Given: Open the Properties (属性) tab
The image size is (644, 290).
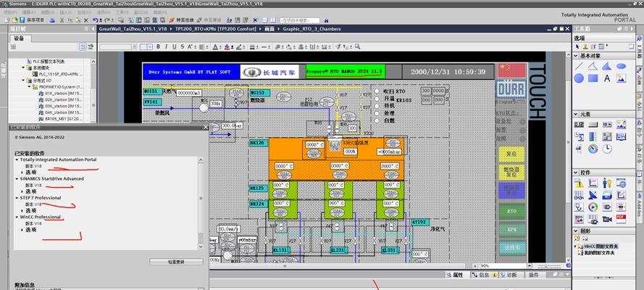Looking at the screenshot, I should (455, 275).
